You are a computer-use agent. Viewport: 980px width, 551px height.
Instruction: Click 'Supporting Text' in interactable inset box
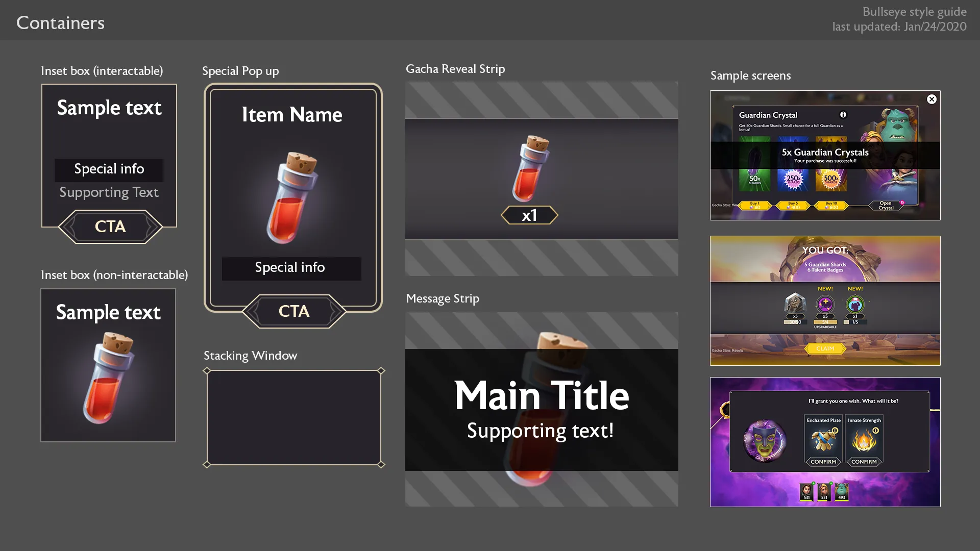[x=109, y=192]
